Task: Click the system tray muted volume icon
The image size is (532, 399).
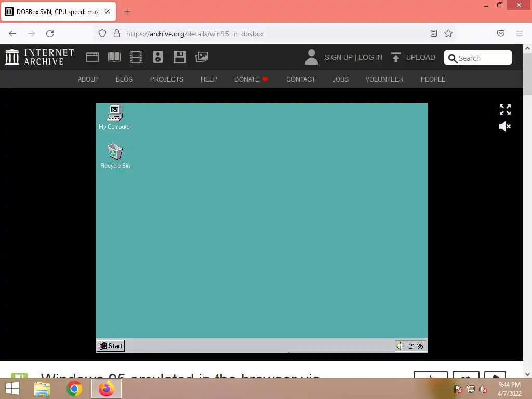Action: pyautogui.click(x=483, y=389)
